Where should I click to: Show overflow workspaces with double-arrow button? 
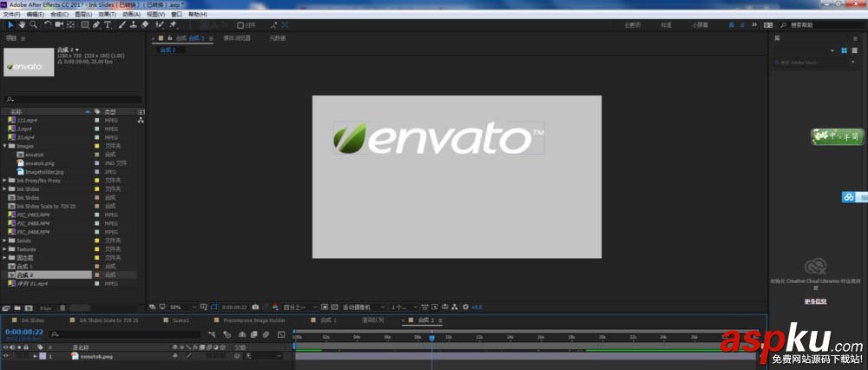click(753, 25)
